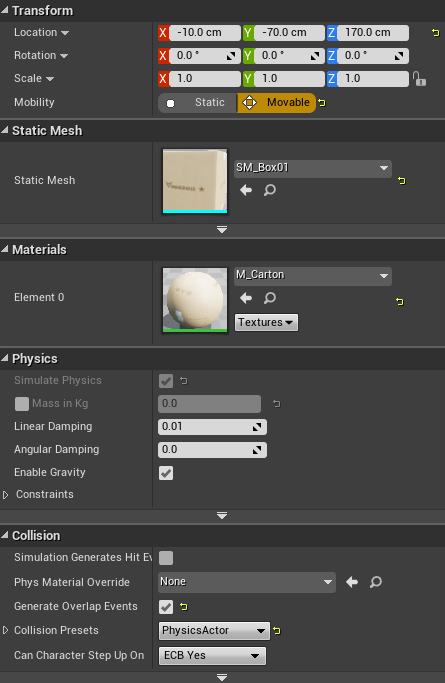Open Collision Presets PhysicsActor dropdown

tap(214, 631)
